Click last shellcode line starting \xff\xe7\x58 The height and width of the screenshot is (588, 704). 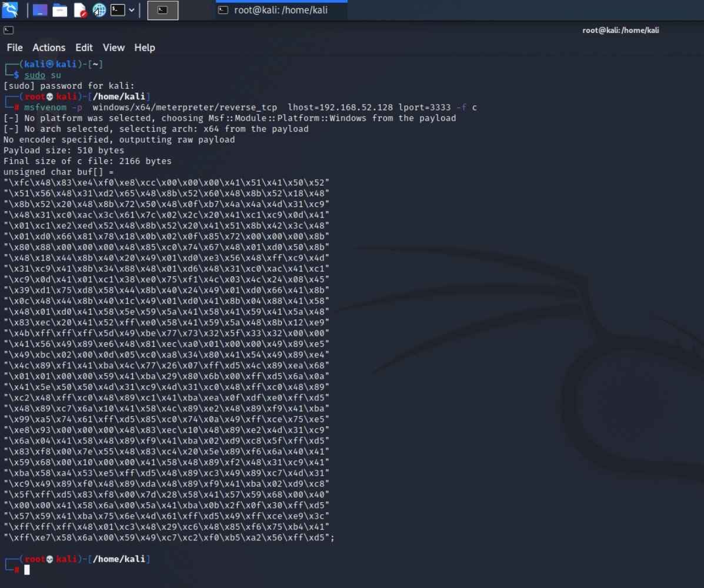click(x=169, y=537)
